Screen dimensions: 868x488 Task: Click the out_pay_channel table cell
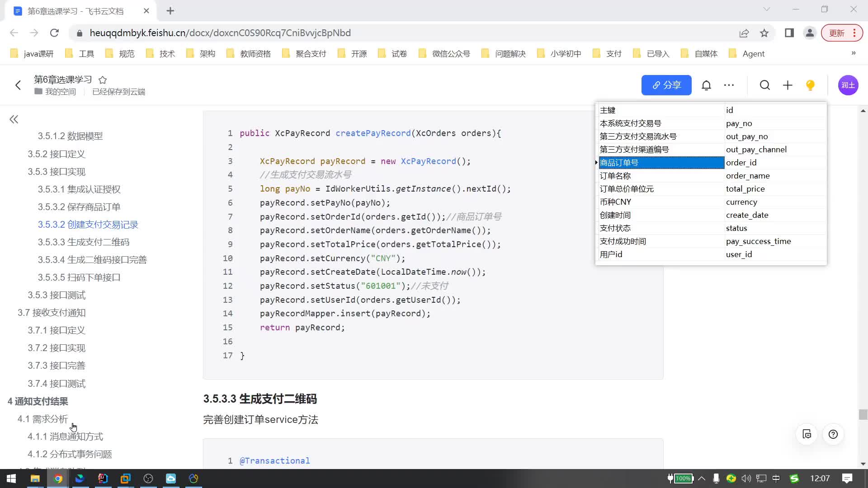pos(775,150)
